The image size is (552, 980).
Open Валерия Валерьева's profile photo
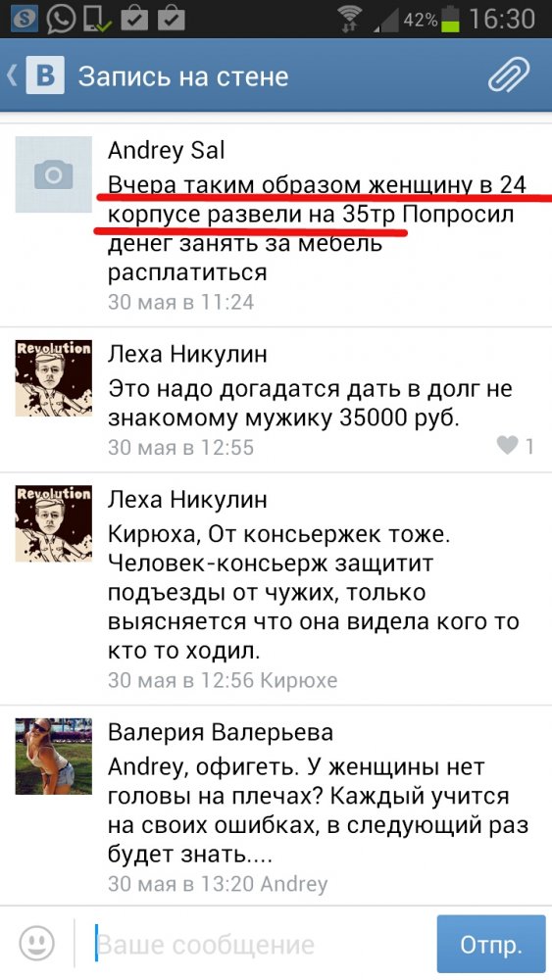point(53,757)
